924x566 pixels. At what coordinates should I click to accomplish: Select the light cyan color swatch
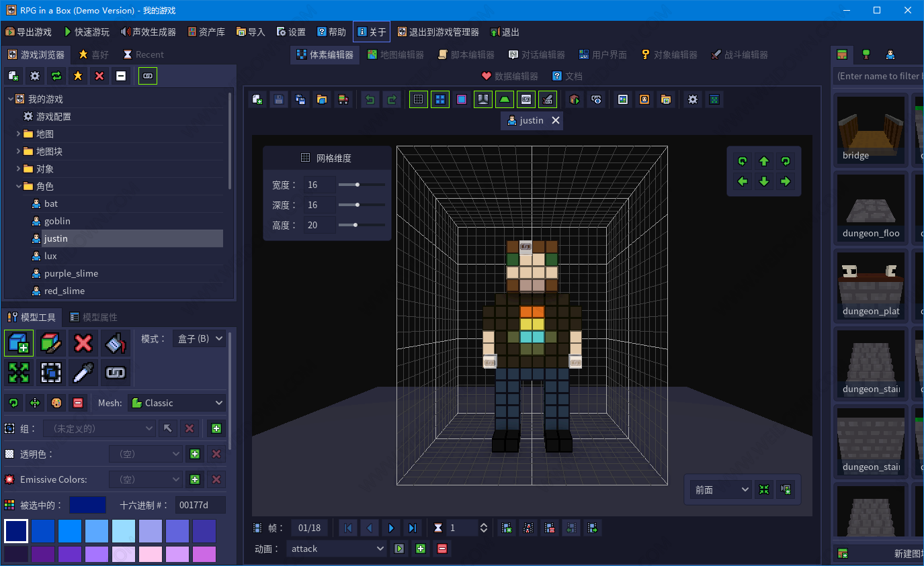pyautogui.click(x=124, y=531)
